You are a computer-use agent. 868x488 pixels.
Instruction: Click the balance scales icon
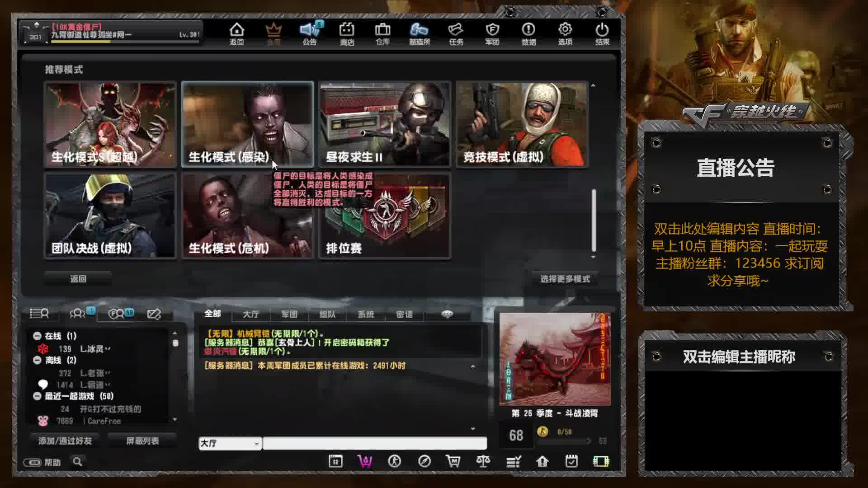483,461
